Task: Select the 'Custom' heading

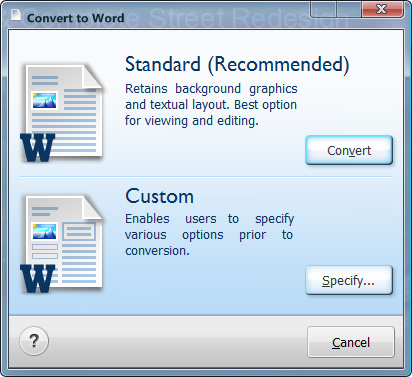Action: (x=159, y=196)
